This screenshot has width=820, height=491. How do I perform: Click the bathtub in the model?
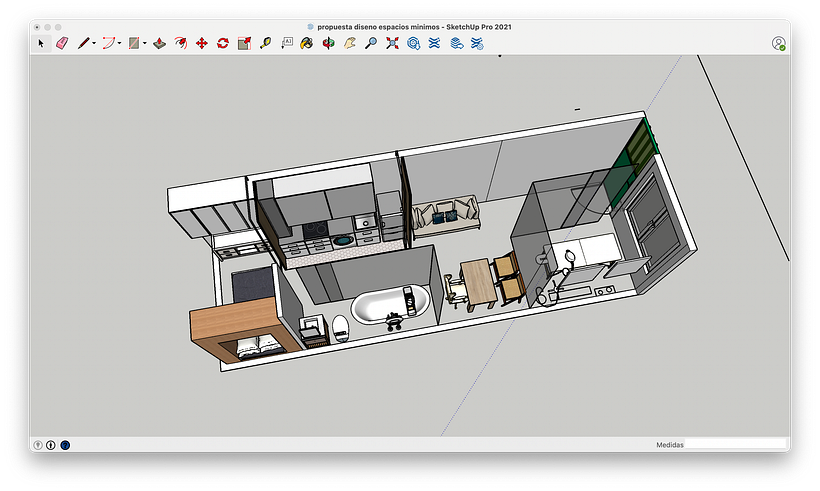point(390,305)
